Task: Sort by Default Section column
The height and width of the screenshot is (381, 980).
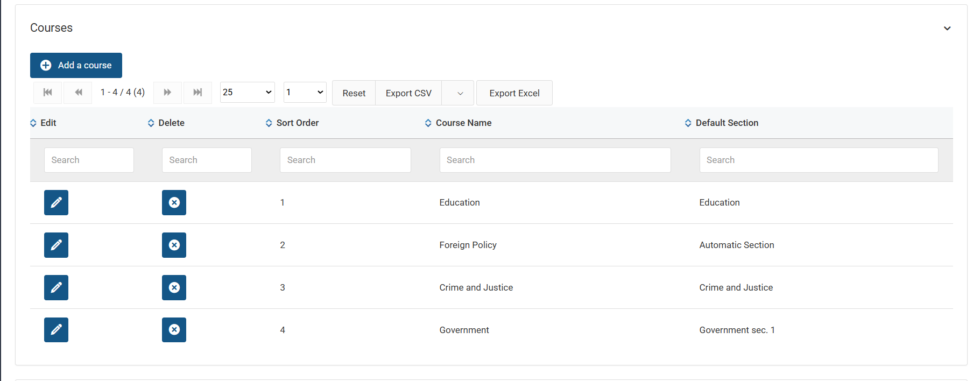Action: (726, 123)
